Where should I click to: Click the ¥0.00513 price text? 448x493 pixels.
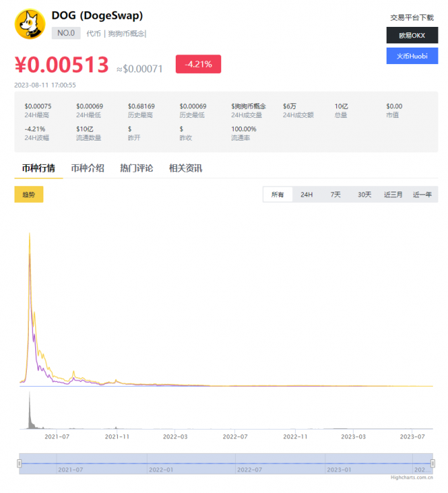click(x=61, y=65)
